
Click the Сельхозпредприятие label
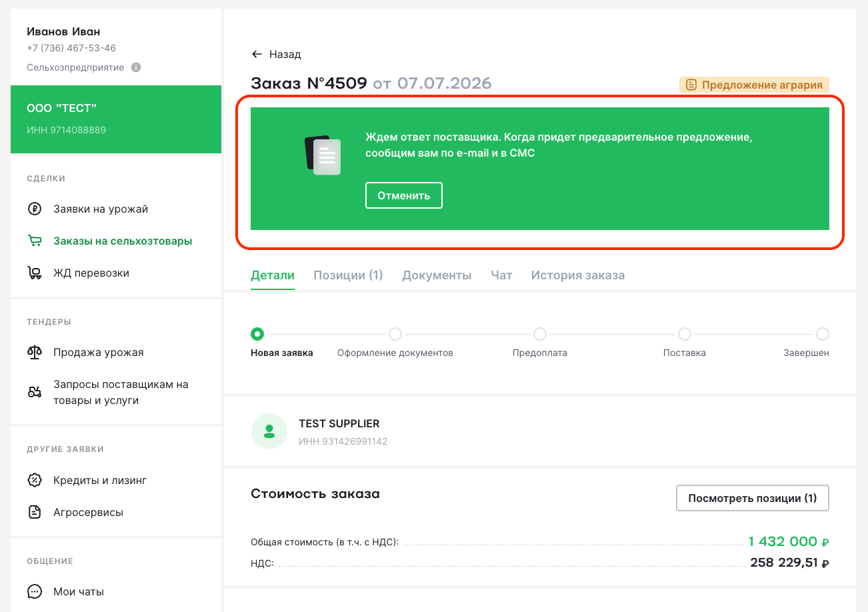click(75, 67)
